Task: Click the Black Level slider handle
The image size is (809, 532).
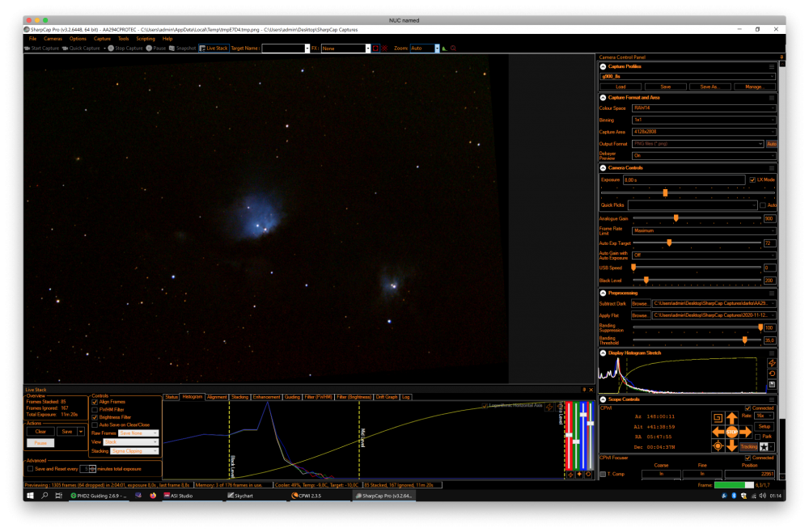Action: (x=646, y=281)
